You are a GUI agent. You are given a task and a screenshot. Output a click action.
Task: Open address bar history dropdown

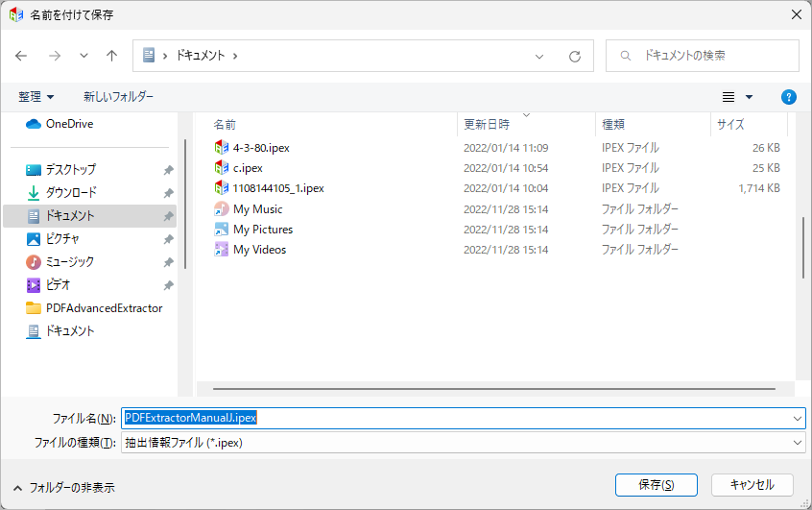(x=539, y=56)
